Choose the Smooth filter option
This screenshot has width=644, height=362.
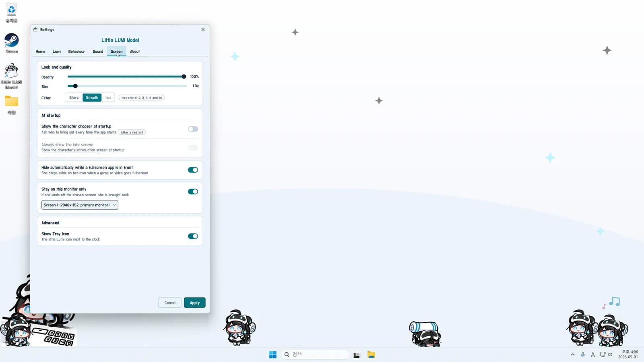click(92, 97)
